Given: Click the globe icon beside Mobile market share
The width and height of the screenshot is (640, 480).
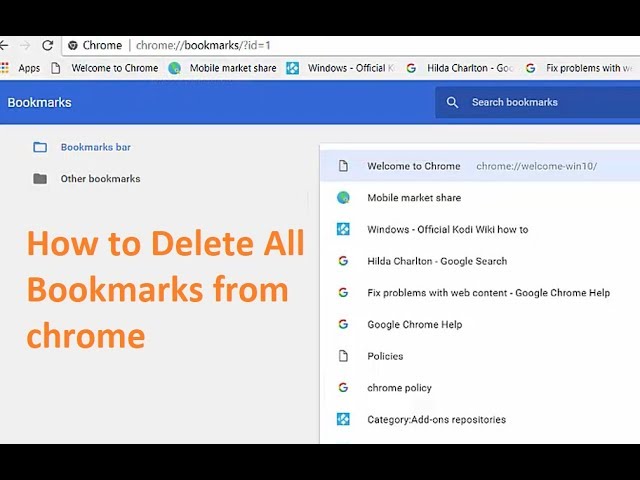Looking at the screenshot, I should click(x=343, y=198).
